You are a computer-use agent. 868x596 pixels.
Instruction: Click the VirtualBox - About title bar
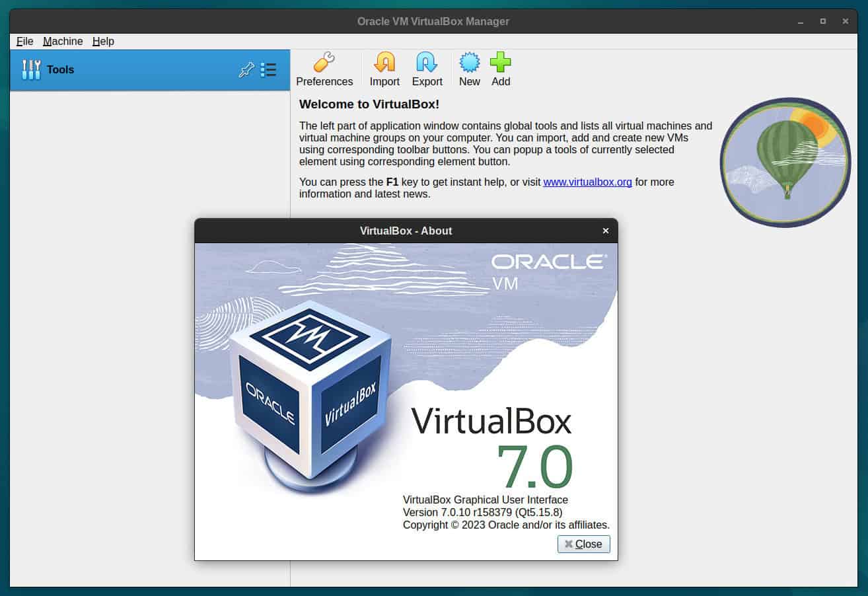(x=406, y=231)
